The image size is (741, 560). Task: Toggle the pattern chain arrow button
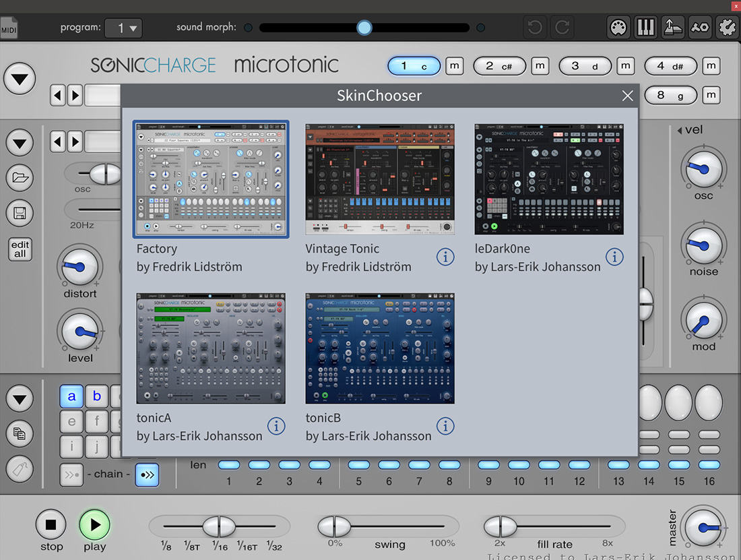pyautogui.click(x=147, y=474)
